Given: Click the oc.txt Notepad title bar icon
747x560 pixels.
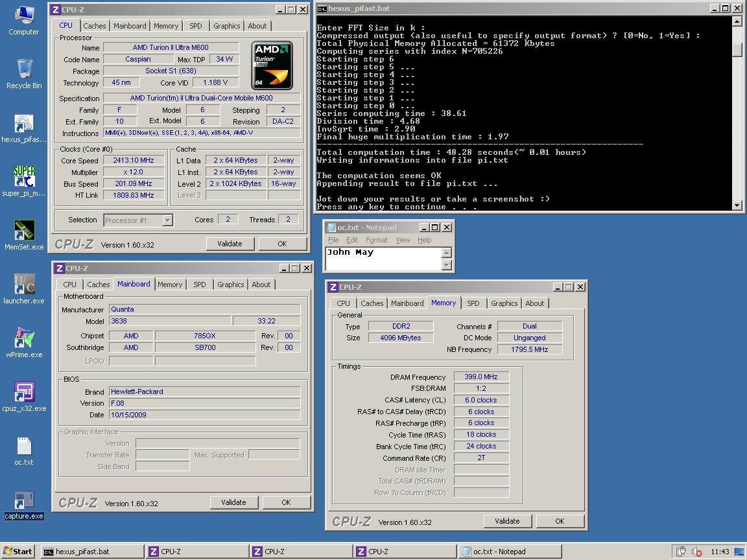Looking at the screenshot, I should click(x=331, y=227).
